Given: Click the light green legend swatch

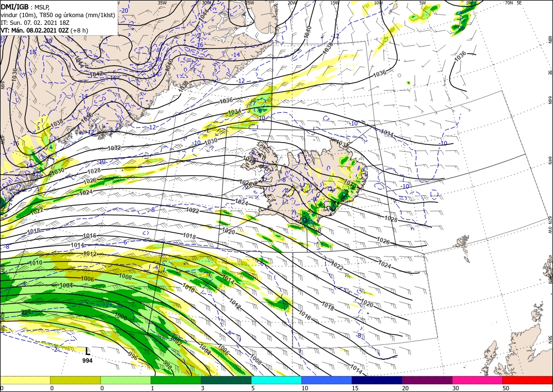Looking at the screenshot, I should coord(126,380).
